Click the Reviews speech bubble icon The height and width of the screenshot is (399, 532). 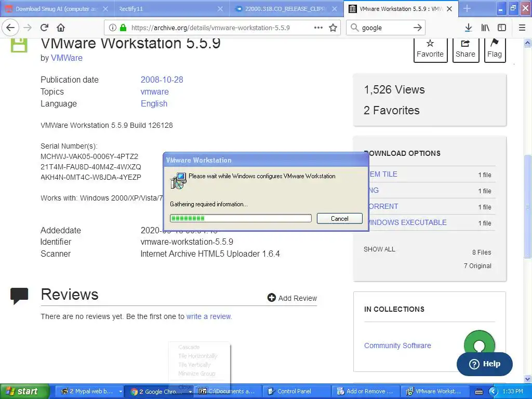(19, 296)
